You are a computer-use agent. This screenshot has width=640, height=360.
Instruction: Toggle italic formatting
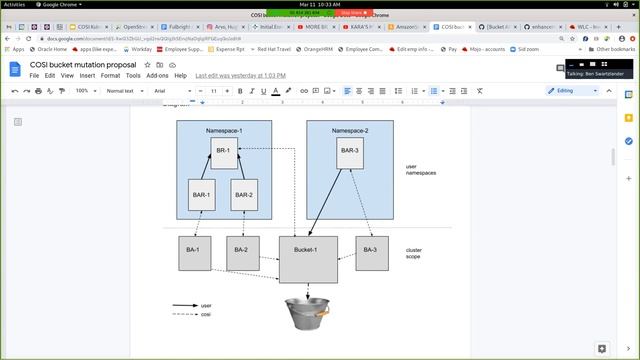coord(252,91)
